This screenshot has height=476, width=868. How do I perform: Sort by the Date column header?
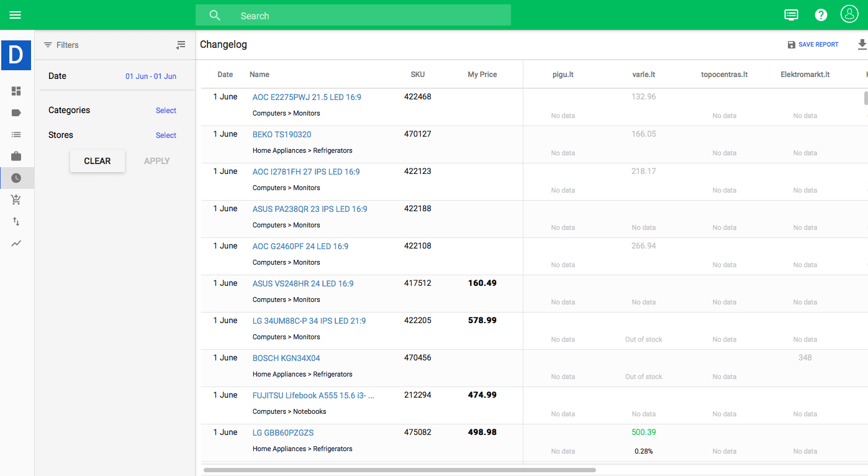(x=225, y=75)
